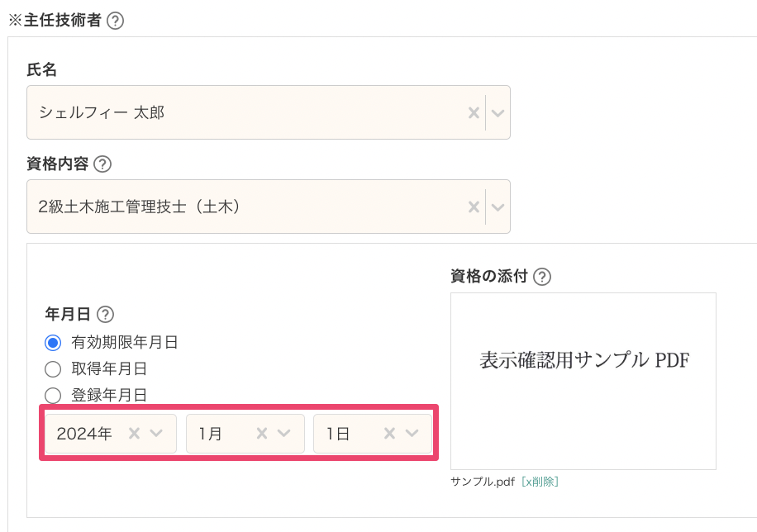Screen dimensions: 757x532
Task: Select the 取得年月日 radio button
Action: pyautogui.click(x=53, y=369)
